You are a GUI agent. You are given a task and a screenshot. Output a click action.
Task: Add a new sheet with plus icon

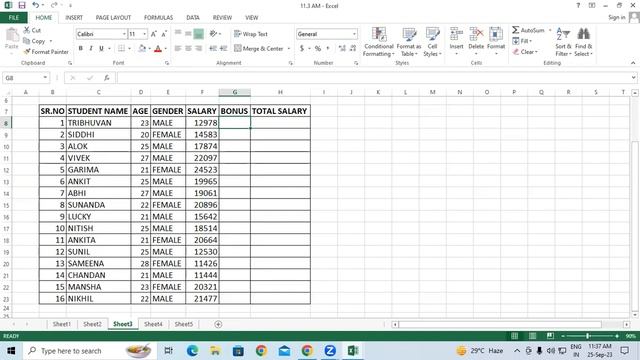[x=218, y=324]
